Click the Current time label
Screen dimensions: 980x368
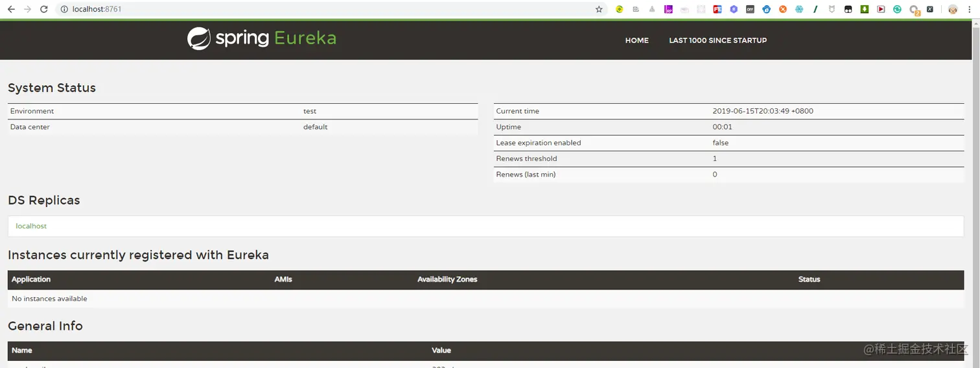[x=517, y=111]
